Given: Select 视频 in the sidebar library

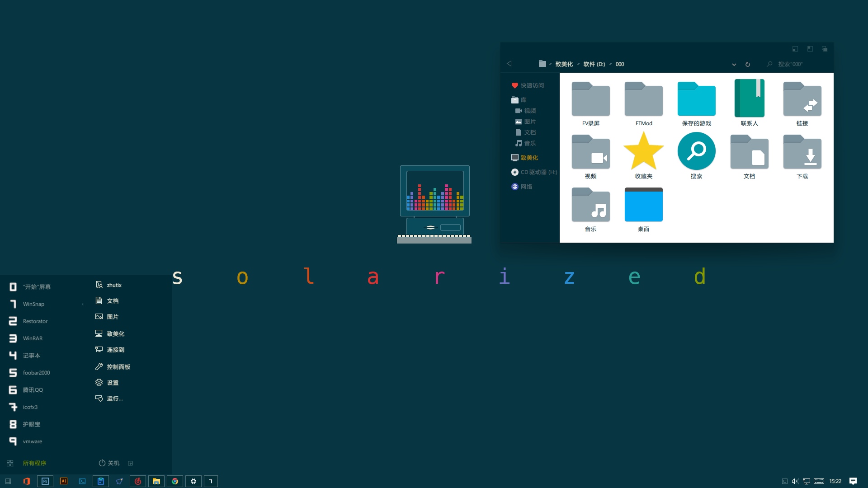Looking at the screenshot, I should pos(526,111).
